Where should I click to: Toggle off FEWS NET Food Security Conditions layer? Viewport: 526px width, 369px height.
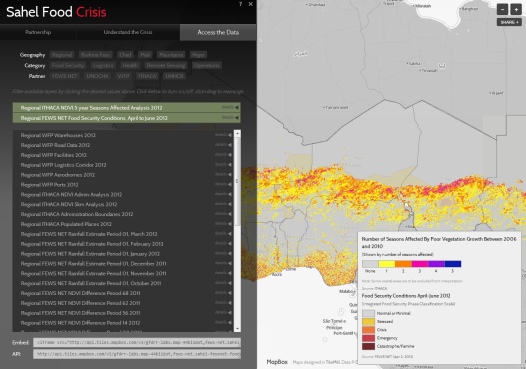point(126,118)
